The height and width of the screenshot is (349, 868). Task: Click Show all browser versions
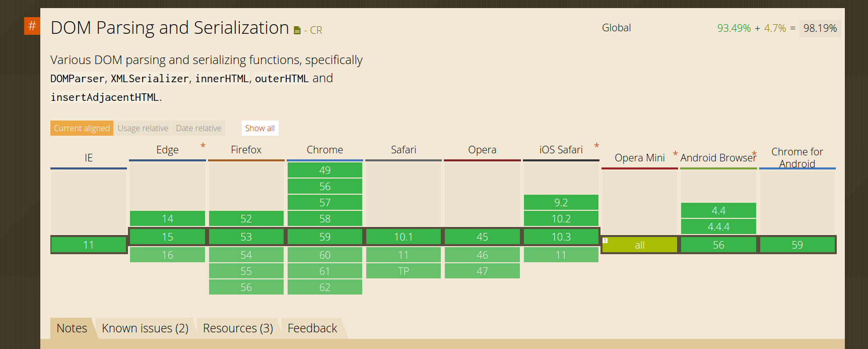tap(260, 128)
